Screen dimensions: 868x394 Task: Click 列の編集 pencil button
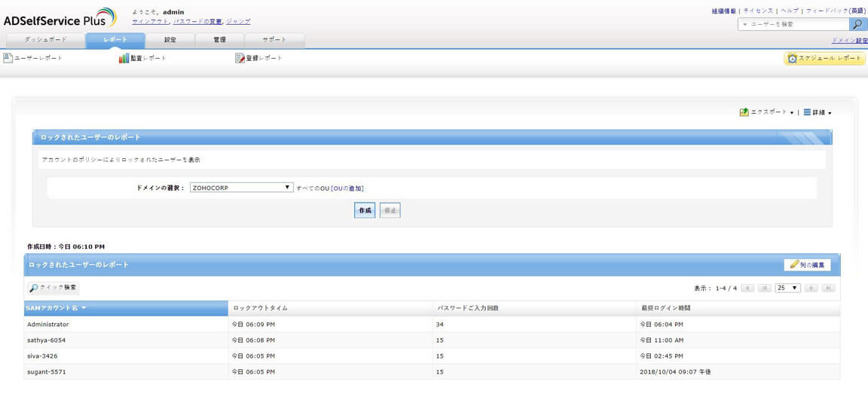(807, 265)
